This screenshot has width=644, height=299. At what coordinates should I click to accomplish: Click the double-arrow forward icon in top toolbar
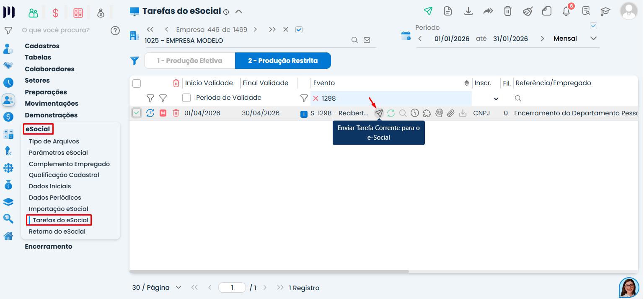488,11
